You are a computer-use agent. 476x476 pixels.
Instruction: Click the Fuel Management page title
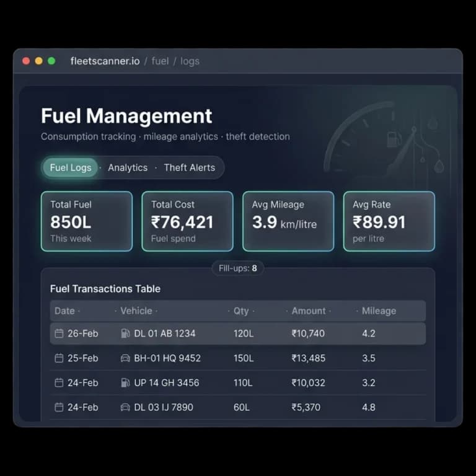tap(126, 116)
